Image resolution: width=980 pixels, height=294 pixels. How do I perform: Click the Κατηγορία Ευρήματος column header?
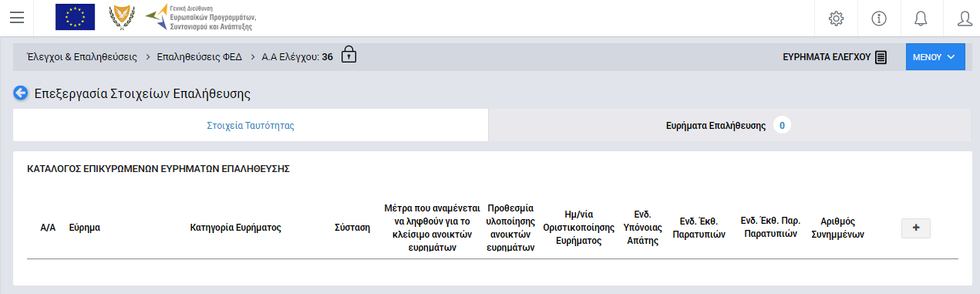(x=235, y=228)
